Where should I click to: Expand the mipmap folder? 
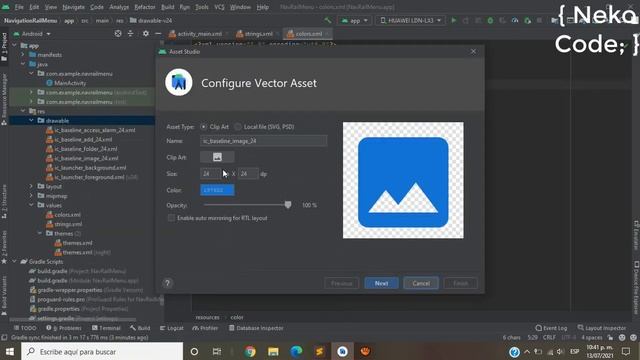[31, 196]
